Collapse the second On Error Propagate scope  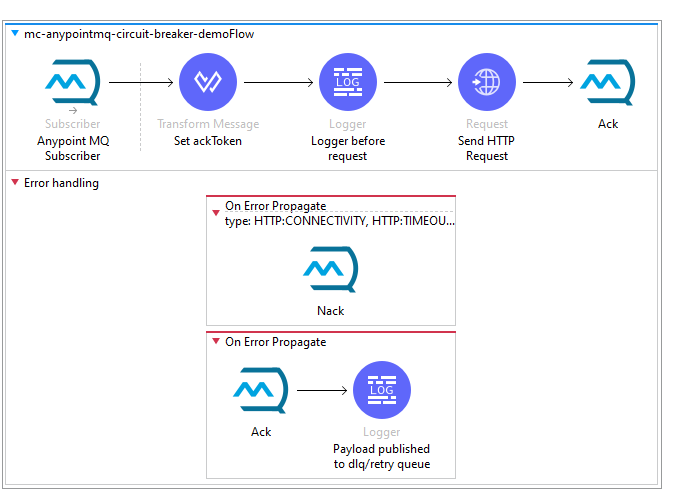[215, 342]
